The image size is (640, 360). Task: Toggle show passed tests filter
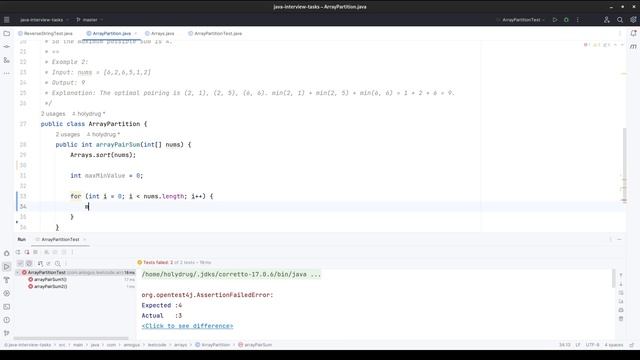pyautogui.click(x=20, y=264)
